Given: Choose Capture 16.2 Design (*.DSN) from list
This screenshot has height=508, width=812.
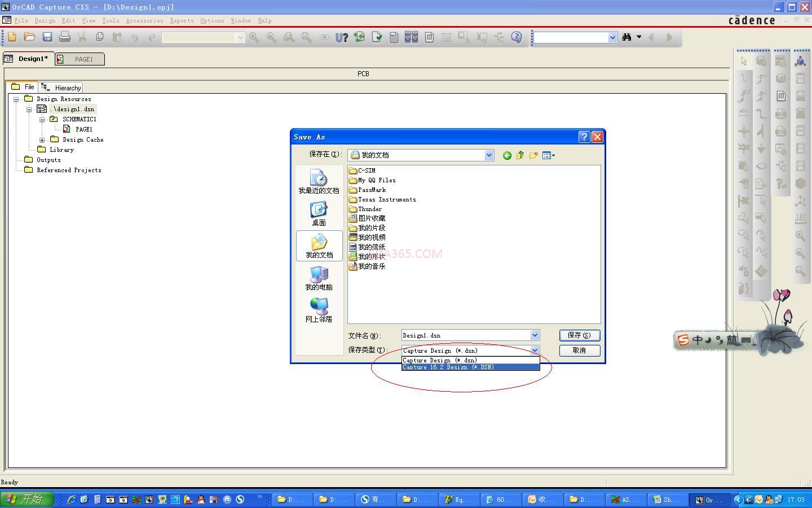Looking at the screenshot, I should pyautogui.click(x=470, y=367).
